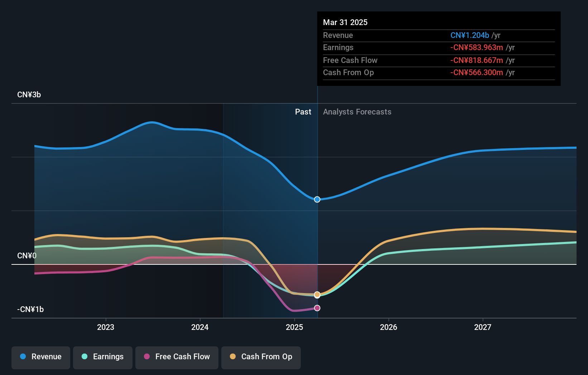Select the 2024 axis label
This screenshot has width=588, height=375.
click(x=200, y=327)
